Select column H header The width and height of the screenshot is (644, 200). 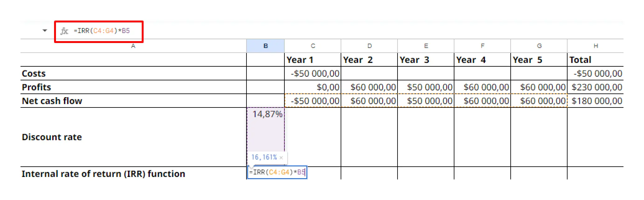[x=596, y=46]
